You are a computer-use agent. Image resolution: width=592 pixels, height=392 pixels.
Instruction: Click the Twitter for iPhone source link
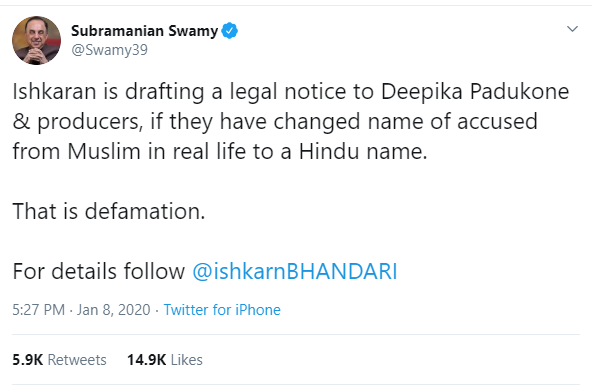pos(222,310)
